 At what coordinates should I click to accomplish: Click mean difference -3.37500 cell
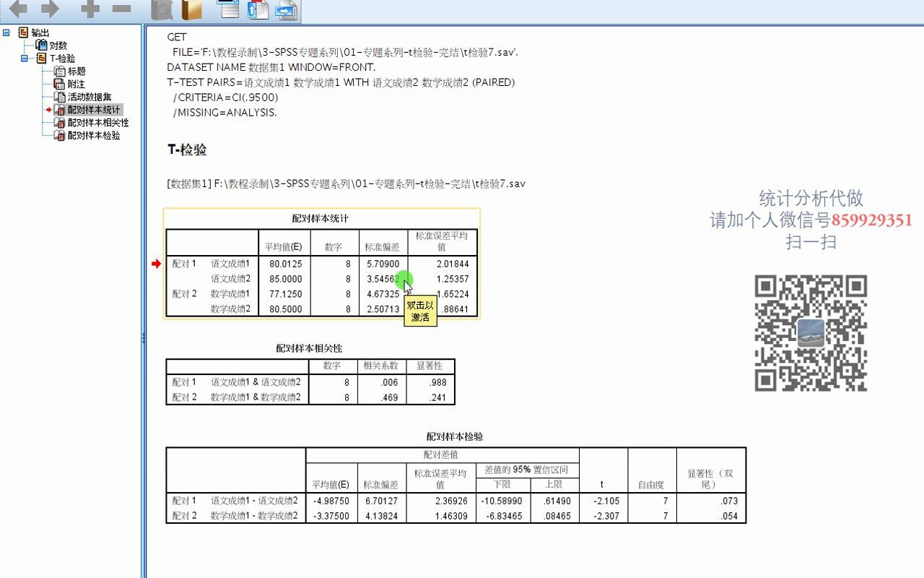click(332, 516)
